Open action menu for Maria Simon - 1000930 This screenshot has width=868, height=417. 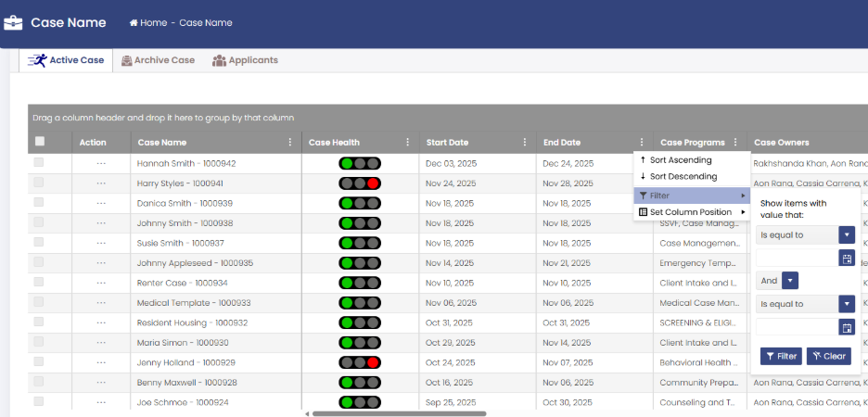pyautogui.click(x=101, y=342)
